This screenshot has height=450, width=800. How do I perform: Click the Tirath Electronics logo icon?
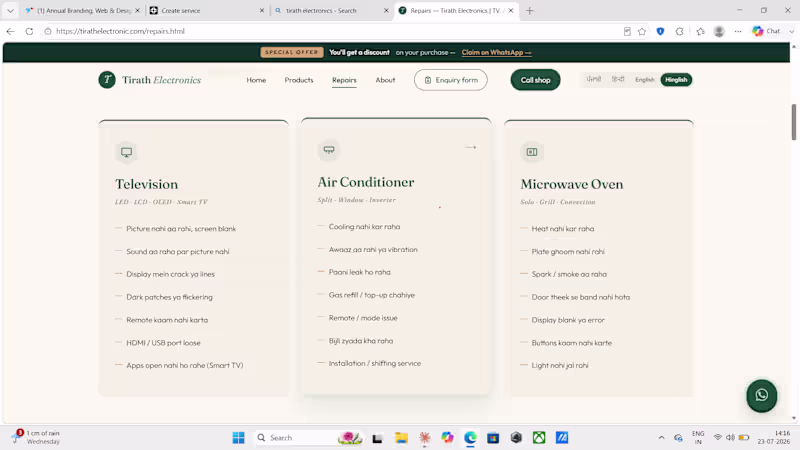(107, 80)
